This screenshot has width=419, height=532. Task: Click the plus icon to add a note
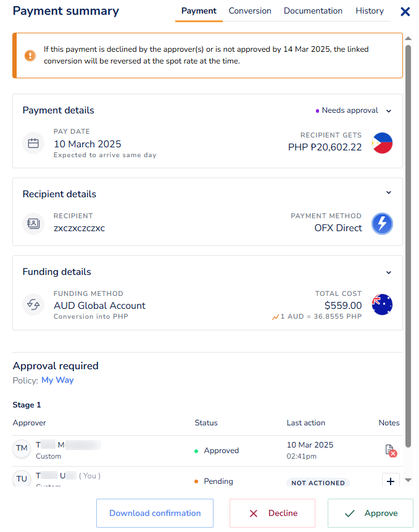pyautogui.click(x=390, y=481)
